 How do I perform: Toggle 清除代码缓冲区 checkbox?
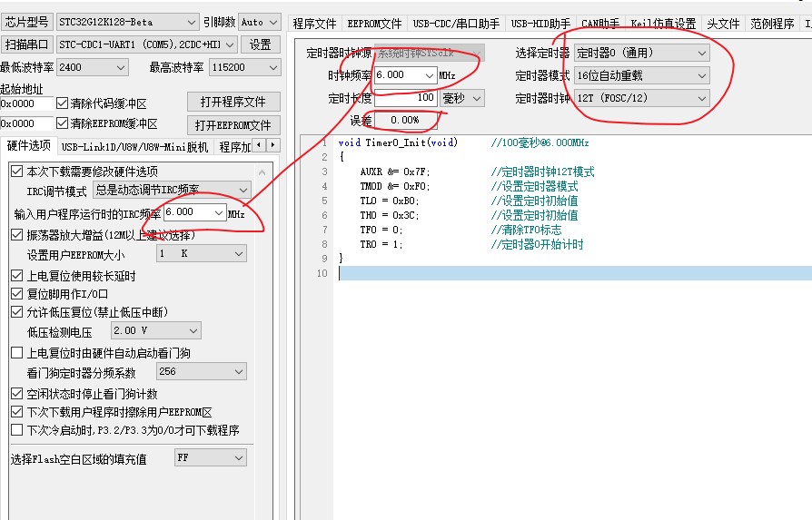click(x=62, y=103)
